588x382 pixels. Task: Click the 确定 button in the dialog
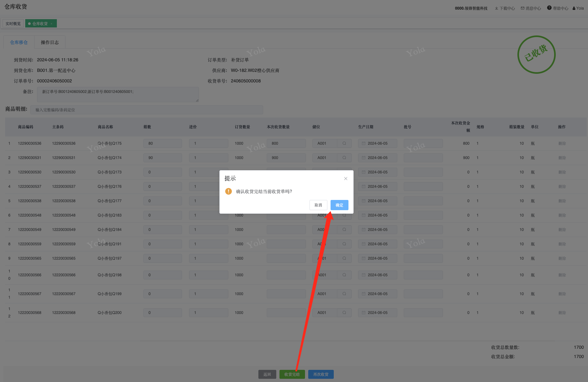tap(339, 205)
